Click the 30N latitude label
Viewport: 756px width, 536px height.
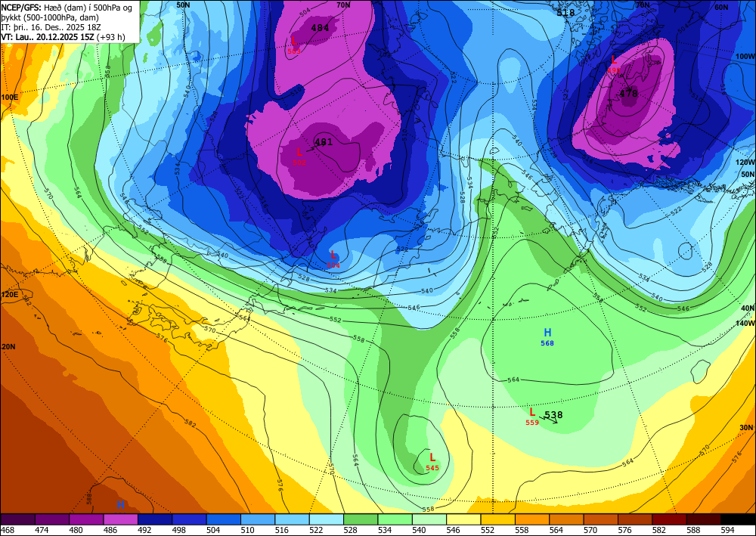point(746,428)
